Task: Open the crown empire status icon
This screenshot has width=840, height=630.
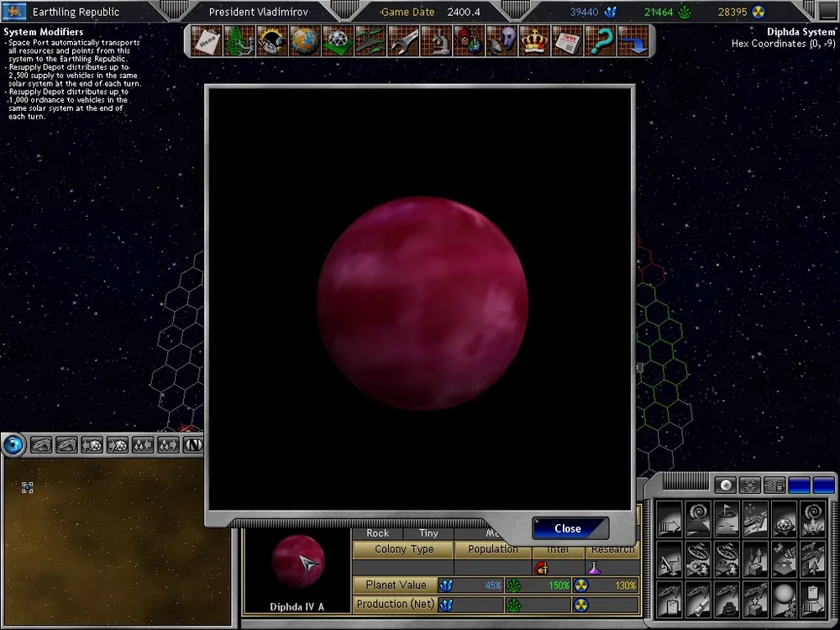Action: (x=535, y=40)
